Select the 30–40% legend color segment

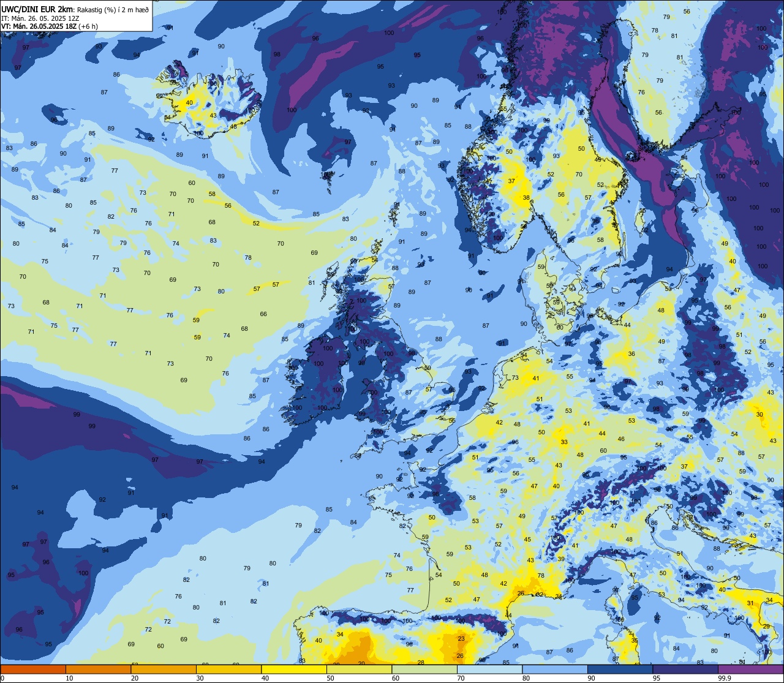coord(228,669)
